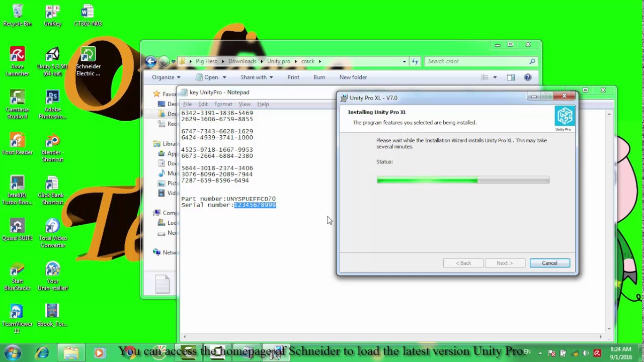Launch Unity 5.3.5f1 (64-bit) desktop shortcut
644x362 pixels.
(x=52, y=61)
